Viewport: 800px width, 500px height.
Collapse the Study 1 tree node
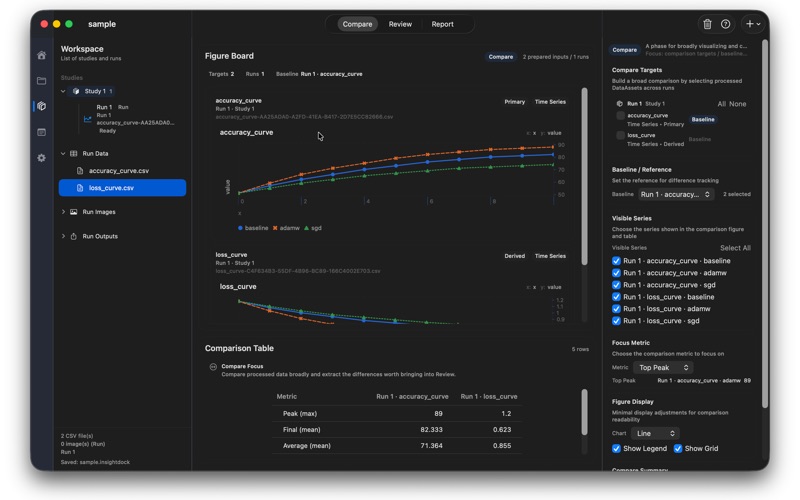63,91
